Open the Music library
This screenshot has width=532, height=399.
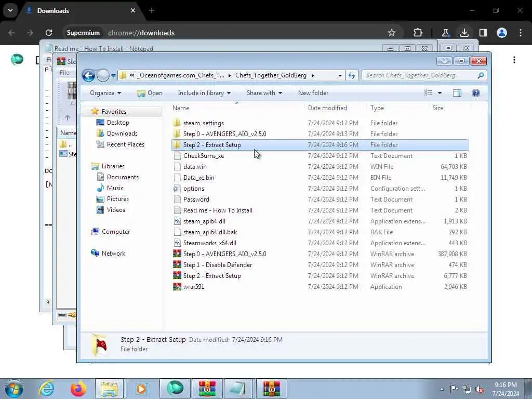click(x=115, y=188)
